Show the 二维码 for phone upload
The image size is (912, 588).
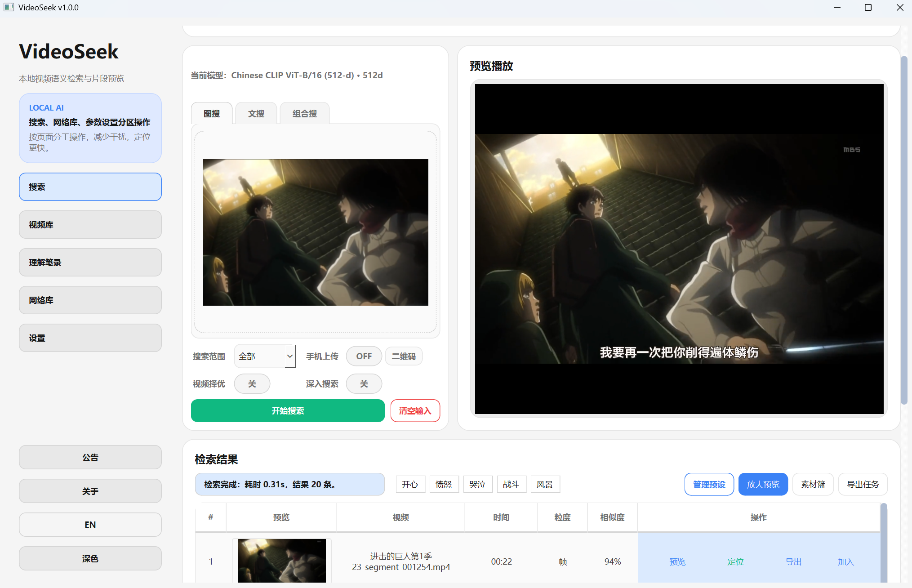pos(404,356)
